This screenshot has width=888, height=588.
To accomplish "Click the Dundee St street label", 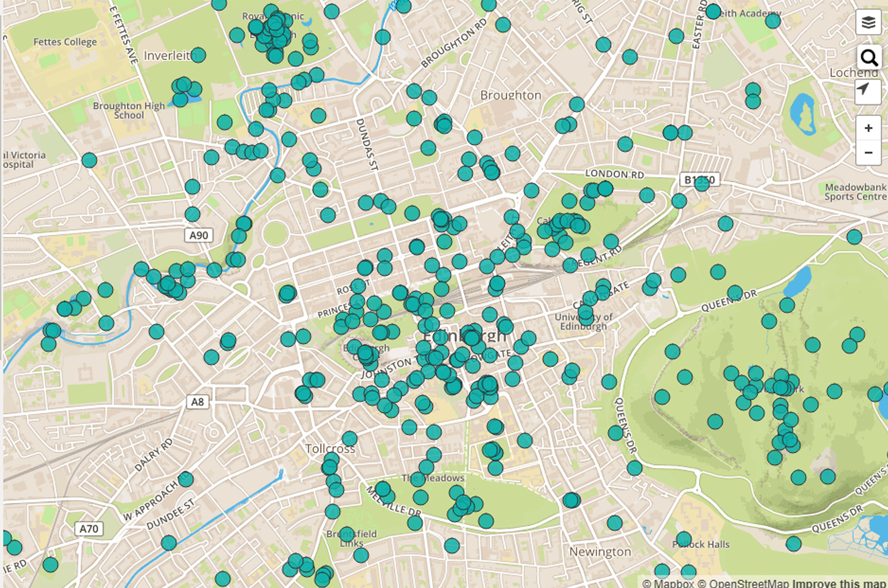I will click(x=171, y=514).
